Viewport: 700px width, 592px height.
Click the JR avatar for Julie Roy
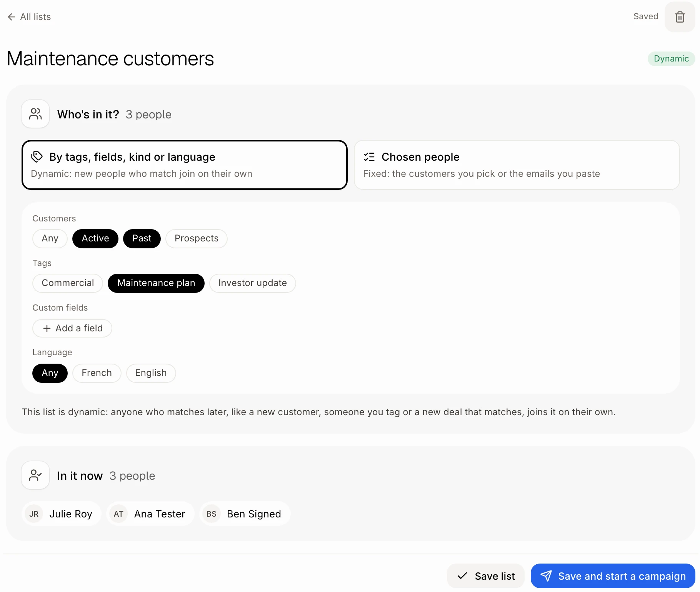point(34,514)
